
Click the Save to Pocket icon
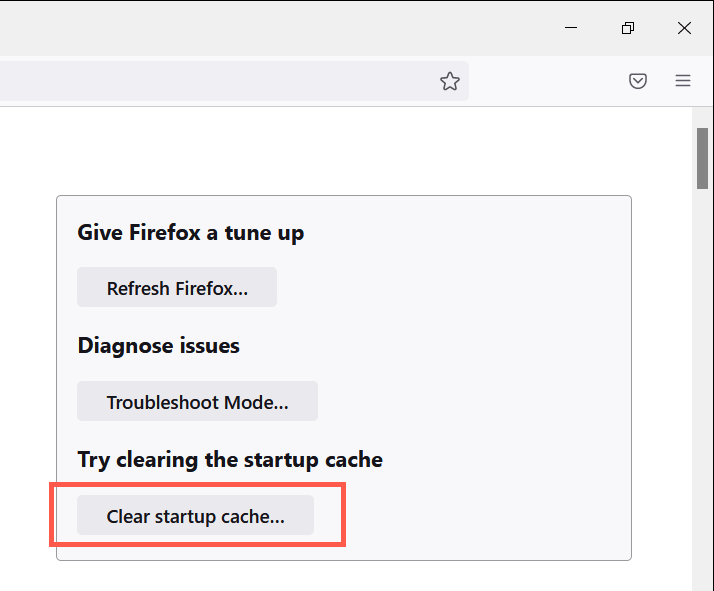click(x=638, y=81)
